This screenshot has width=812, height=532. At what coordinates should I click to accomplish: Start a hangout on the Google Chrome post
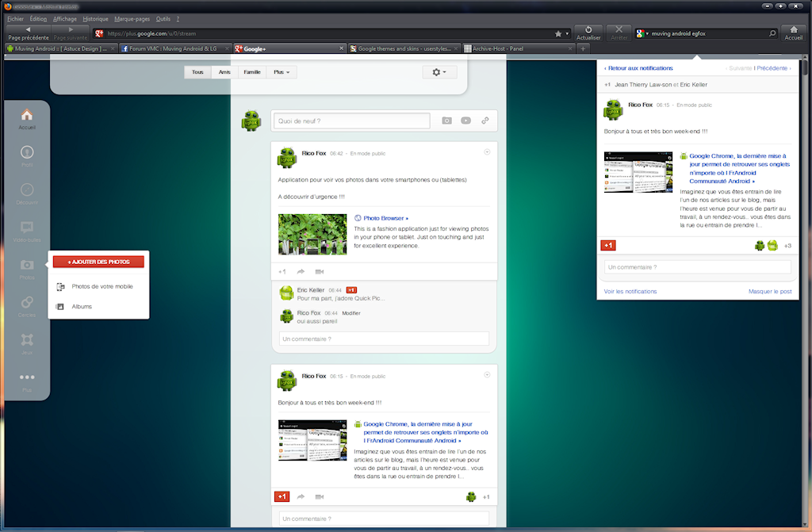click(x=320, y=497)
